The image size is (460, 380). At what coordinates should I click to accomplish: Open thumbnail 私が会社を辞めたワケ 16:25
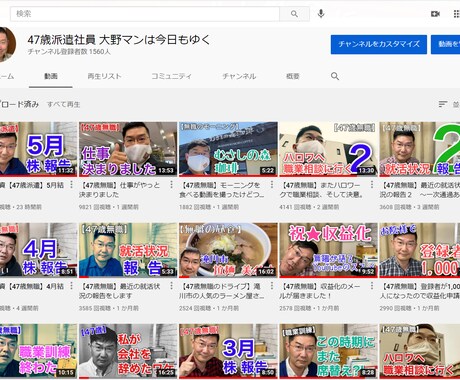[x=128, y=351]
